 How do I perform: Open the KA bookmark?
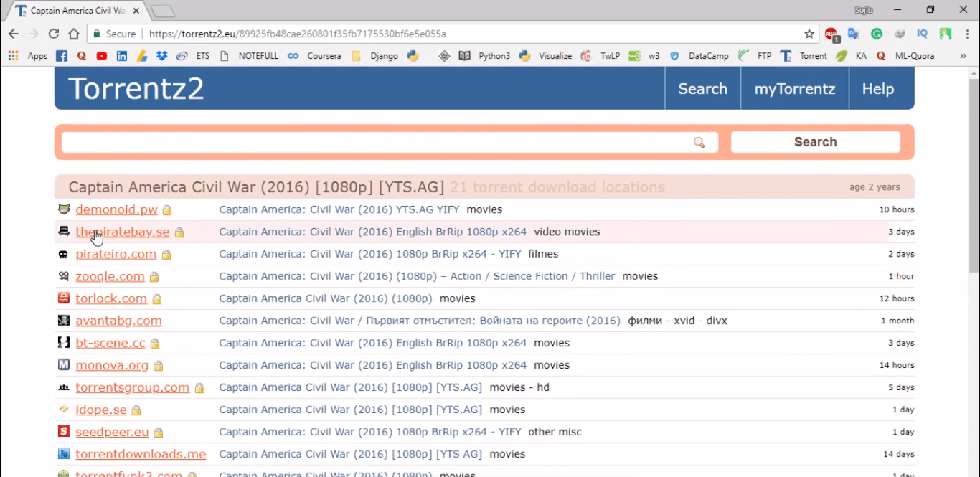(x=852, y=55)
